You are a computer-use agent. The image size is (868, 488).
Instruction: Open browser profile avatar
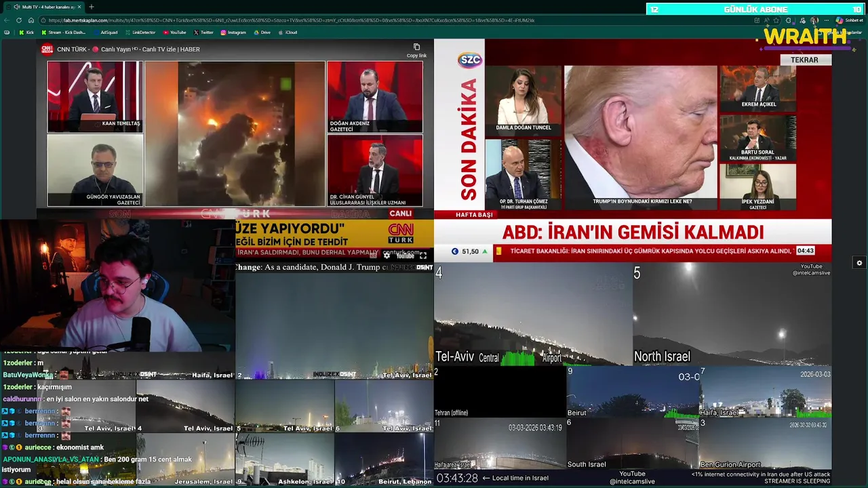[814, 20]
